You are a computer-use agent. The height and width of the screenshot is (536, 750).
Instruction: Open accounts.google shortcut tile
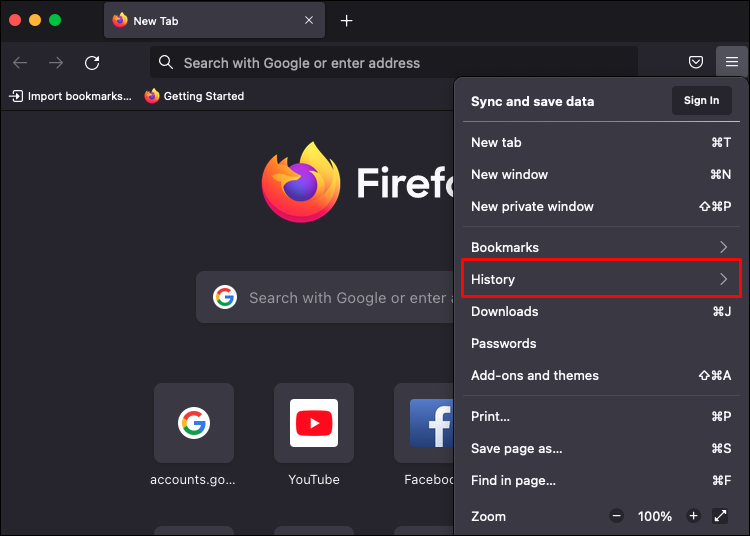click(x=194, y=423)
